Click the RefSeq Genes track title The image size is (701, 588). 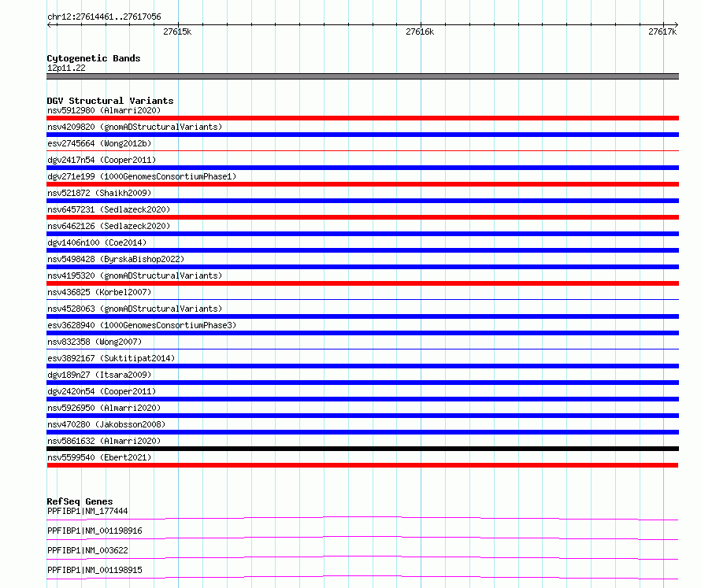point(80,501)
